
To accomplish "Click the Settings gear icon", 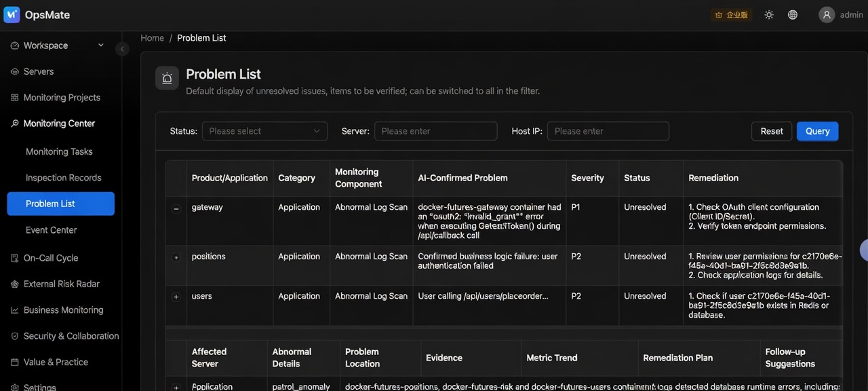I will [x=15, y=387].
